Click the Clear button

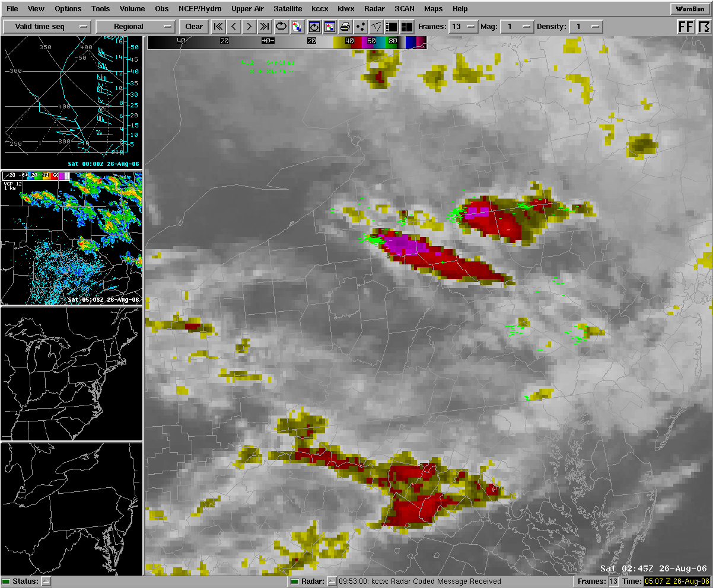tap(194, 27)
